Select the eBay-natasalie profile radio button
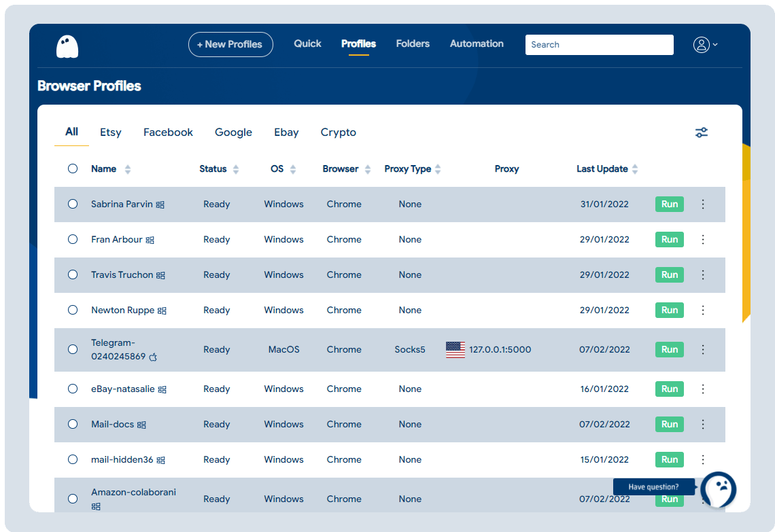The image size is (775, 532). coord(73,389)
